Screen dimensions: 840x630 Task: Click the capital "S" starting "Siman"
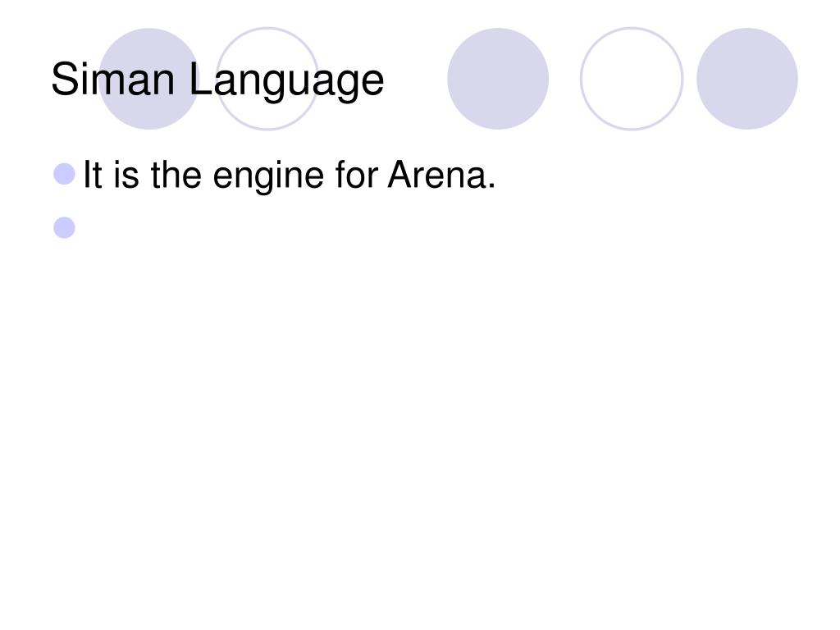pyautogui.click(x=64, y=80)
